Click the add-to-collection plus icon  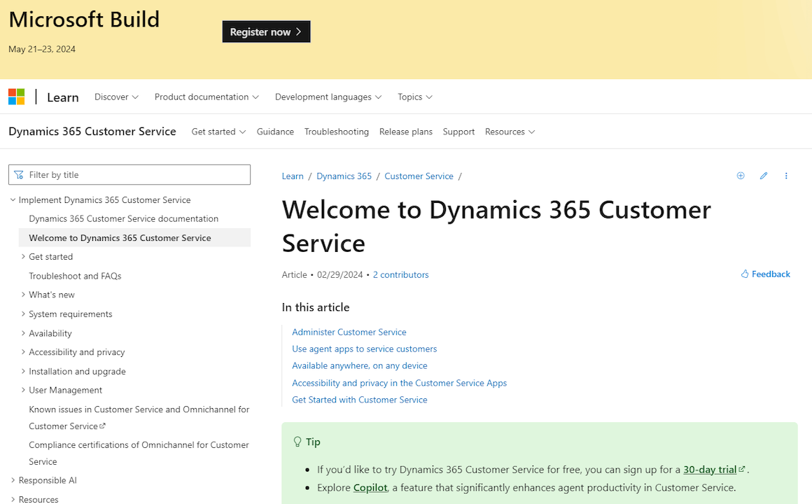click(741, 176)
